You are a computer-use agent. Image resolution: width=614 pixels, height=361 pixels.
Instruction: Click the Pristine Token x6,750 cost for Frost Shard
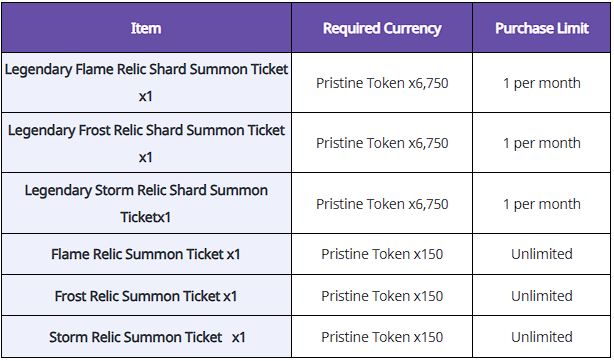point(382,143)
